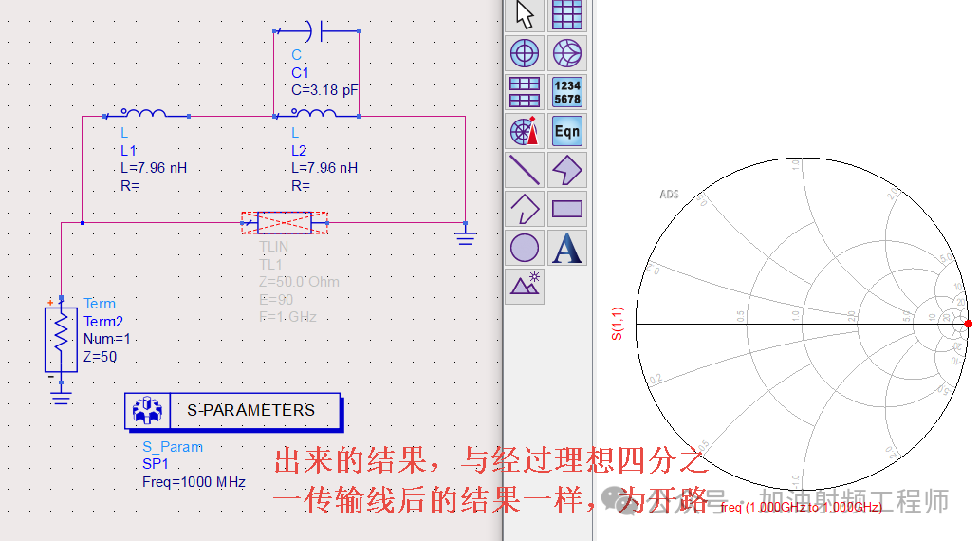The width and height of the screenshot is (980, 541).
Task: Select the arrow pointer tool
Action: coord(525,15)
